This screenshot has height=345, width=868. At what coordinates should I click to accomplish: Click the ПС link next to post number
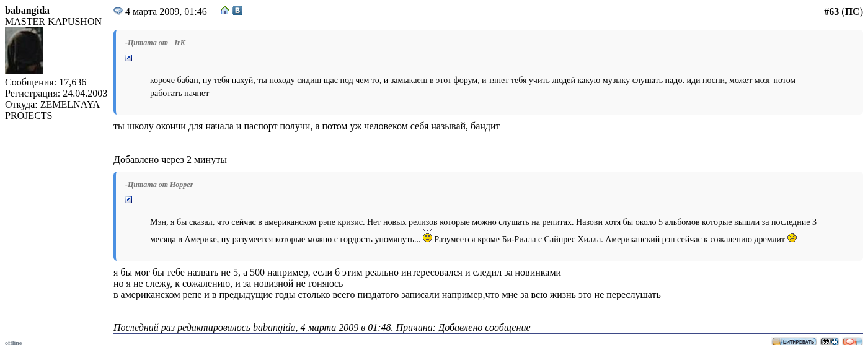pos(852,12)
